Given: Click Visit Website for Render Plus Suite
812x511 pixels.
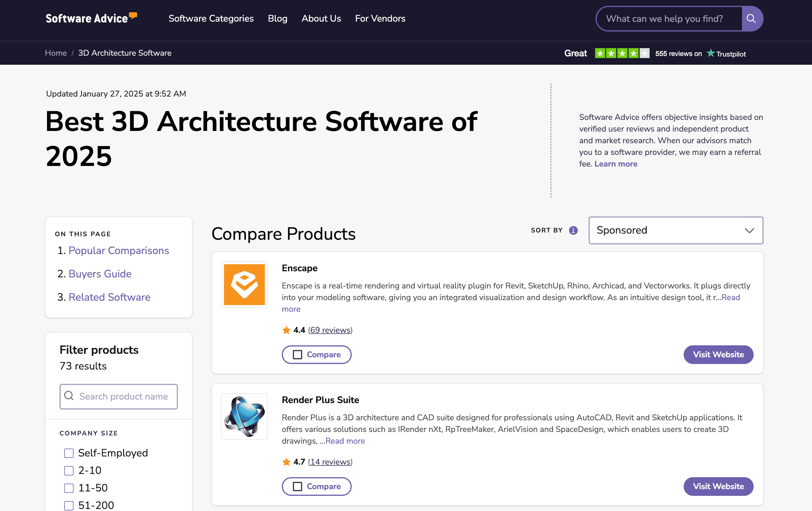Looking at the screenshot, I should [718, 487].
